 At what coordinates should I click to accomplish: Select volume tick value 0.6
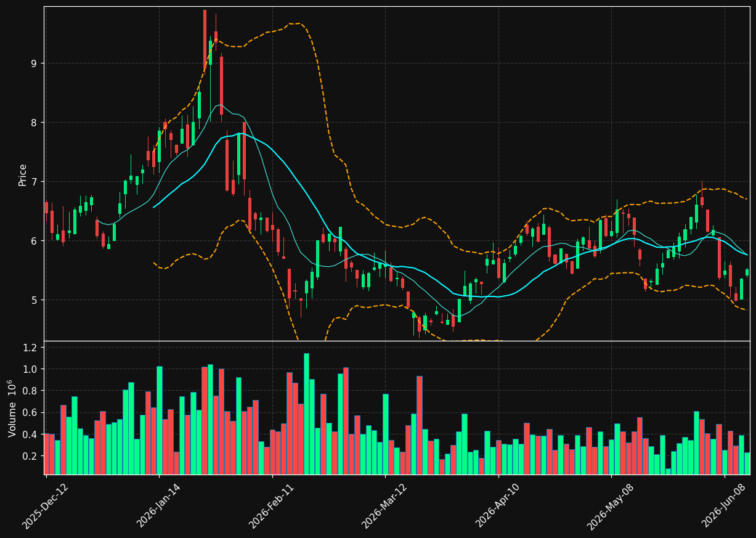tap(31, 412)
